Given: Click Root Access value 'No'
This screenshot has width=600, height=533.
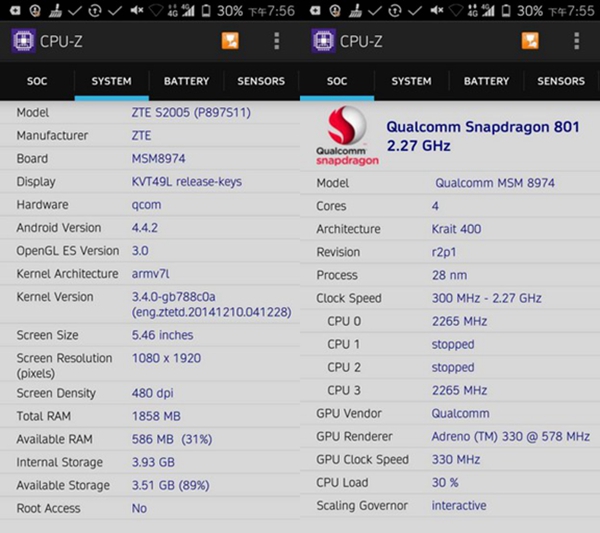Looking at the screenshot, I should click(139, 508).
